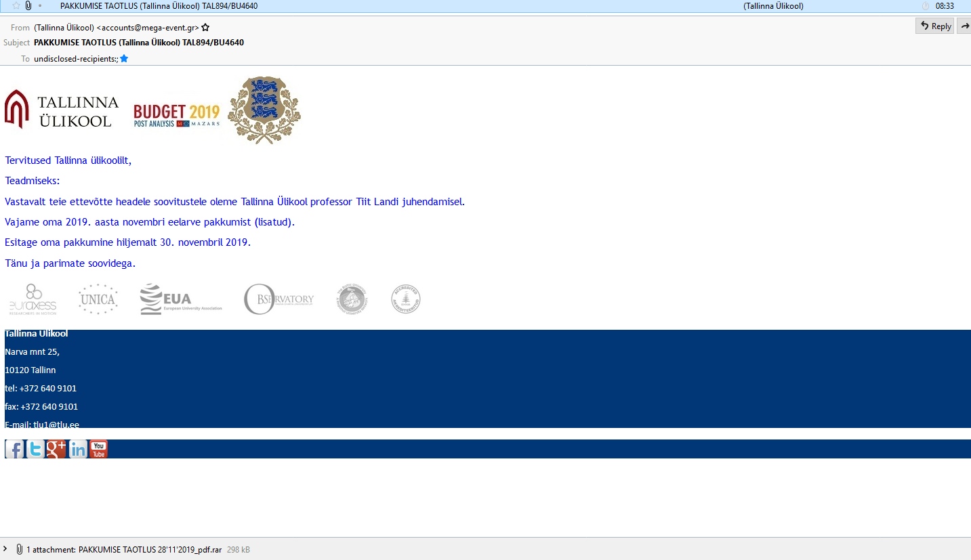The width and height of the screenshot is (971, 560).
Task: Click the 298 kB attachment size text
Action: click(239, 550)
